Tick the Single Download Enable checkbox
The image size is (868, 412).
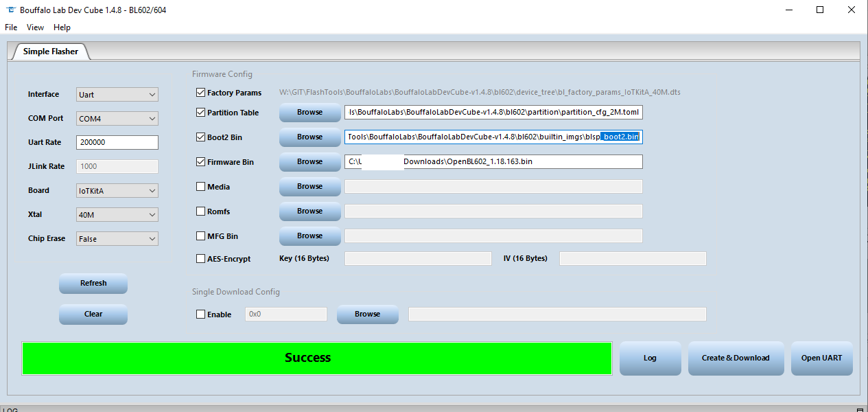point(201,314)
